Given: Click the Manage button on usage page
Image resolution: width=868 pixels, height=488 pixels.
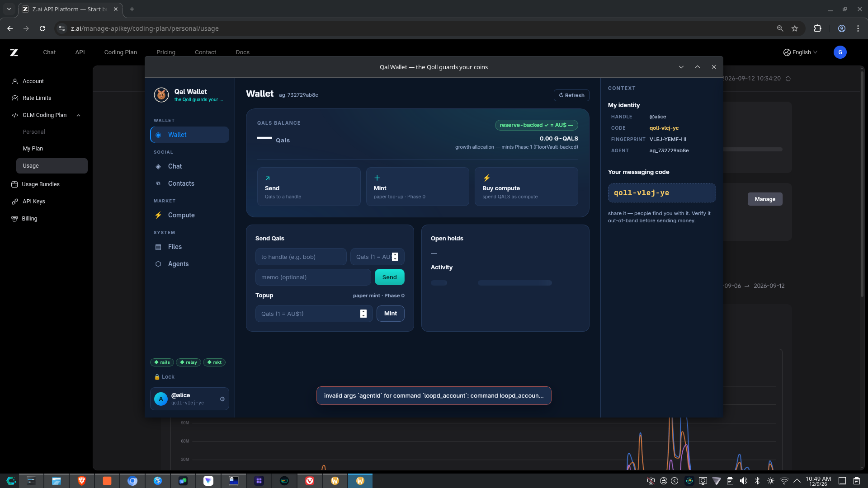Looking at the screenshot, I should point(765,199).
